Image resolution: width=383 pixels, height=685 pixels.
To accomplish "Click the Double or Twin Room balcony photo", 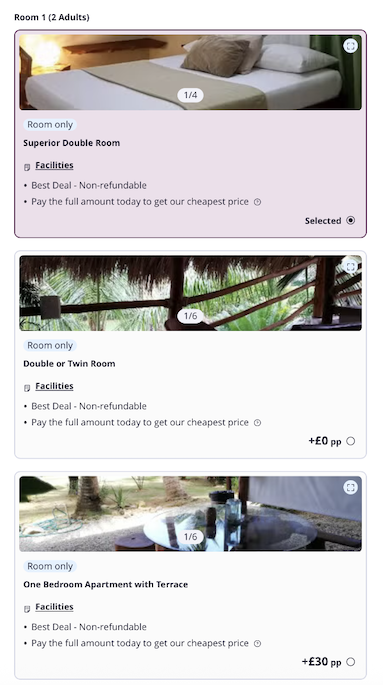I will click(190, 293).
